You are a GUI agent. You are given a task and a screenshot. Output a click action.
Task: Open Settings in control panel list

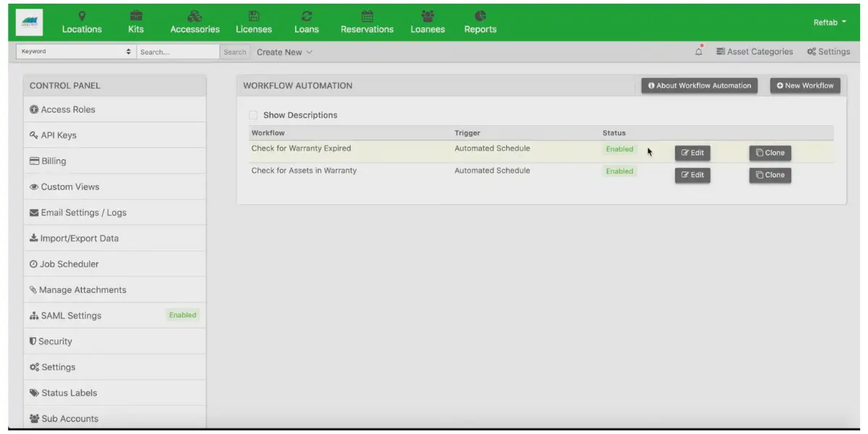click(114, 367)
